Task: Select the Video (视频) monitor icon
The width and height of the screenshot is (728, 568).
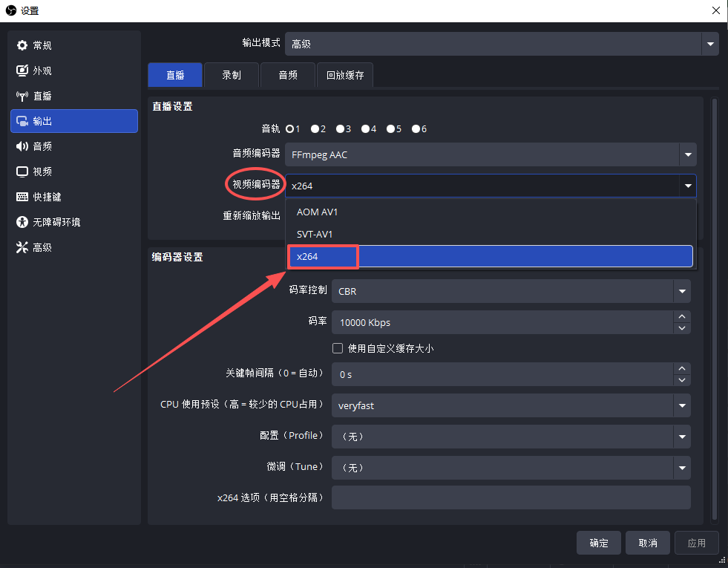Action: (x=22, y=172)
